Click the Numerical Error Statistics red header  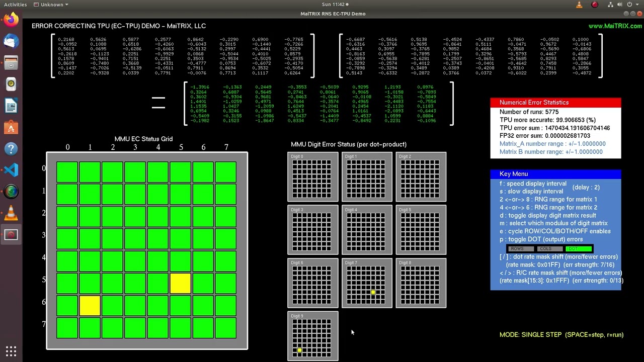tap(556, 103)
